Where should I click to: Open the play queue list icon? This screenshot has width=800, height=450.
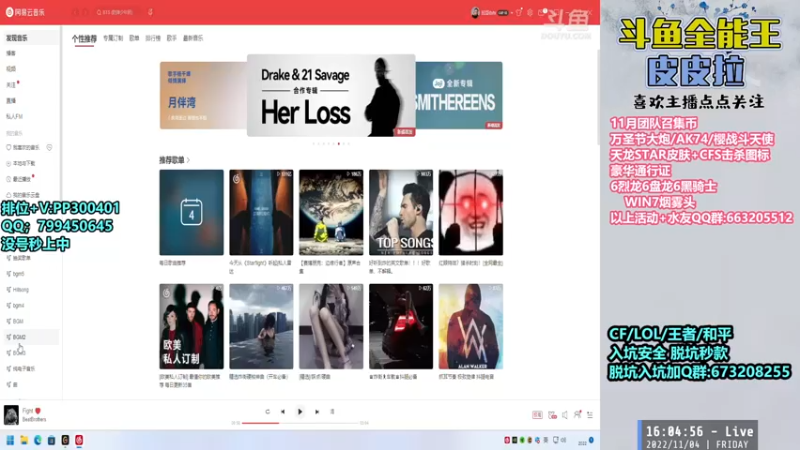point(590,415)
